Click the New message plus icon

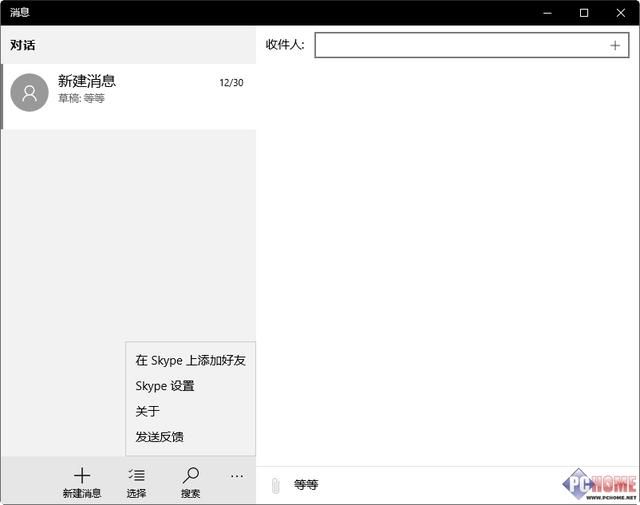[82, 476]
